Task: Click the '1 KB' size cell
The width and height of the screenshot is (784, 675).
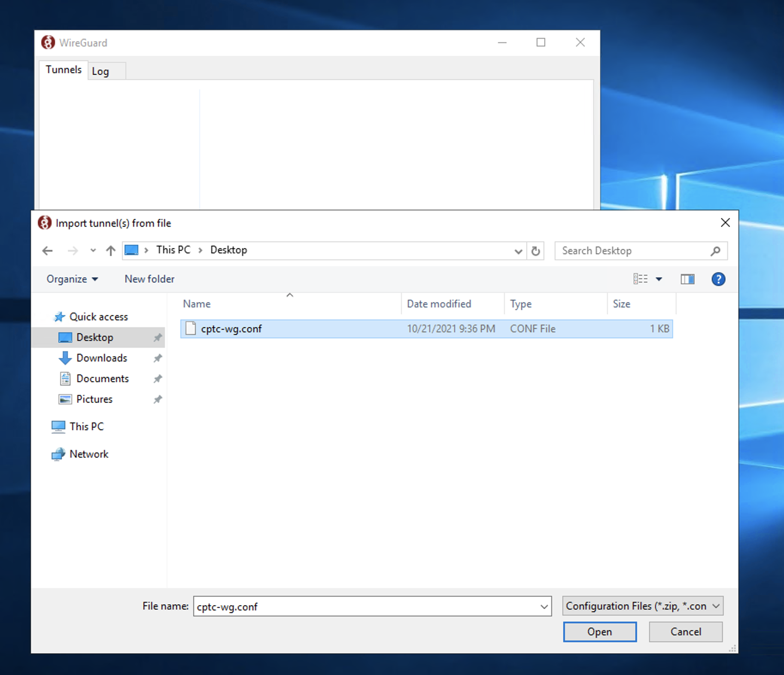Action: tap(659, 329)
